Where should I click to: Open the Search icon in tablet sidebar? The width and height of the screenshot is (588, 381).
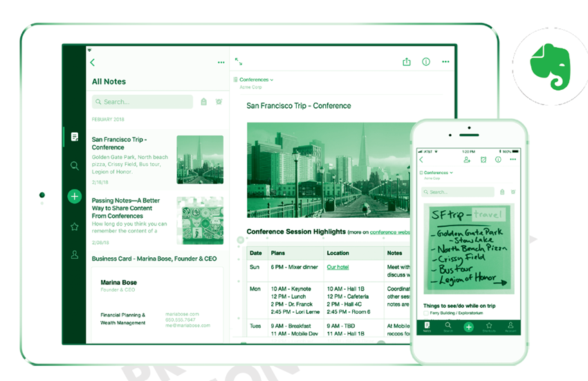pos(75,166)
